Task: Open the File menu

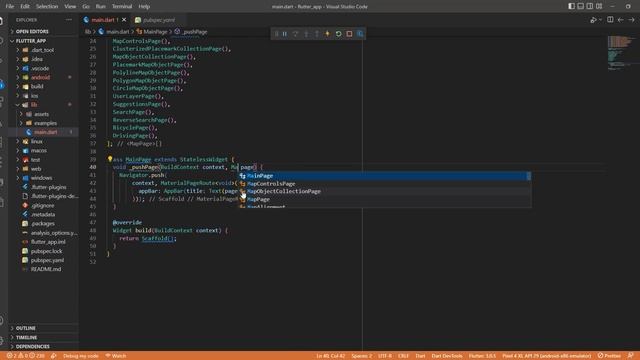Action: coord(10,6)
